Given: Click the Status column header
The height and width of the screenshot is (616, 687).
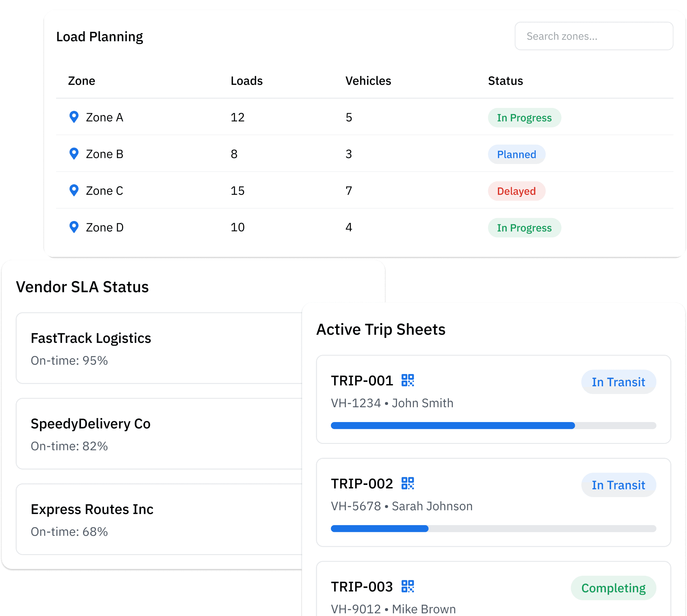Looking at the screenshot, I should click(x=505, y=81).
